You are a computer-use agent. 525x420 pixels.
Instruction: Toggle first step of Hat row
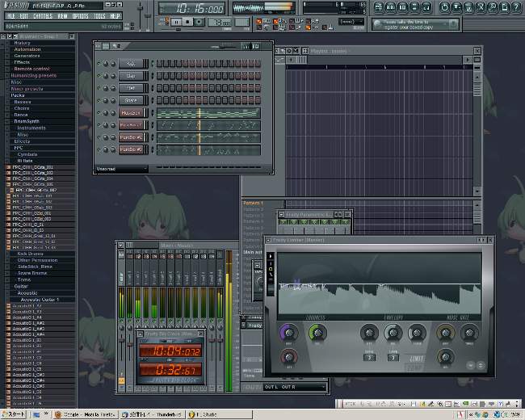tap(159, 88)
